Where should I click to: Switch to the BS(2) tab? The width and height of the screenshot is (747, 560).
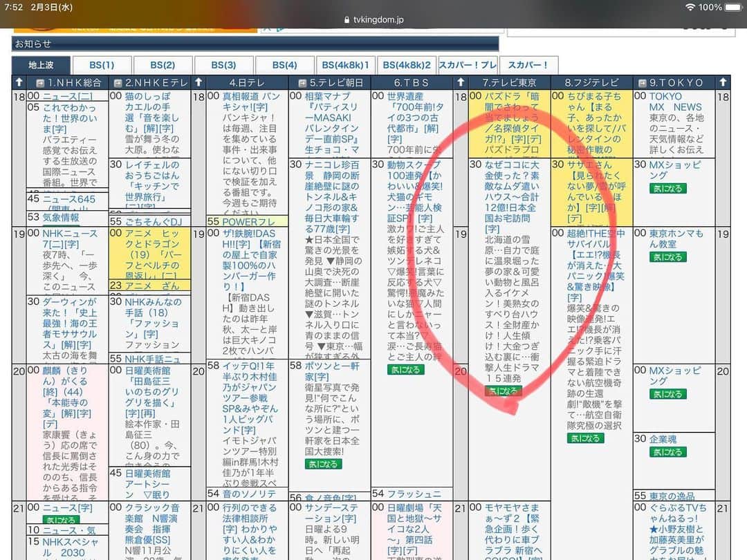pyautogui.click(x=163, y=65)
